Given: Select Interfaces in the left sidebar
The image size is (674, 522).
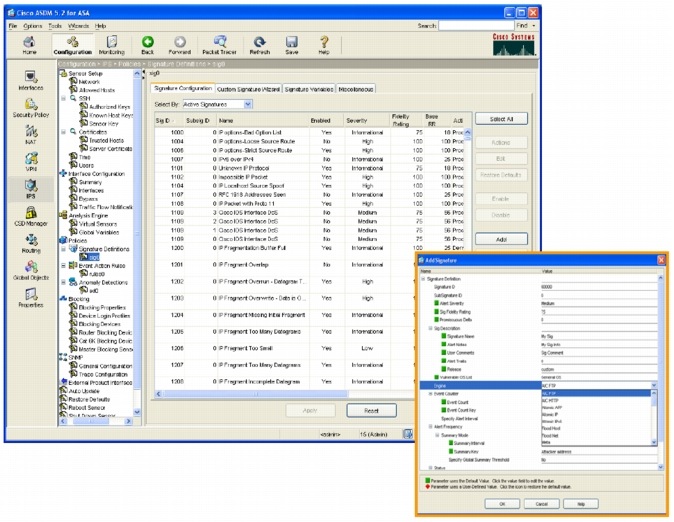Looking at the screenshot, I should coord(31,80).
